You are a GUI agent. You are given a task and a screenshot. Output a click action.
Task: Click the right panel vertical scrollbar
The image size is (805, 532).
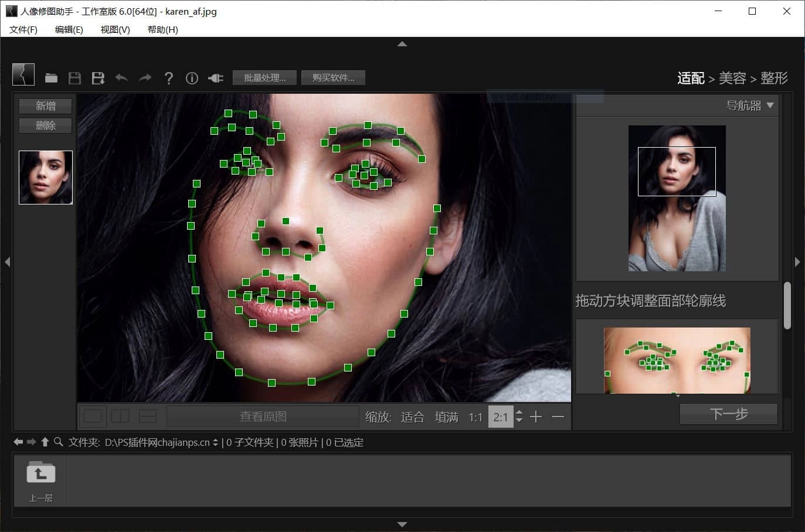[787, 305]
